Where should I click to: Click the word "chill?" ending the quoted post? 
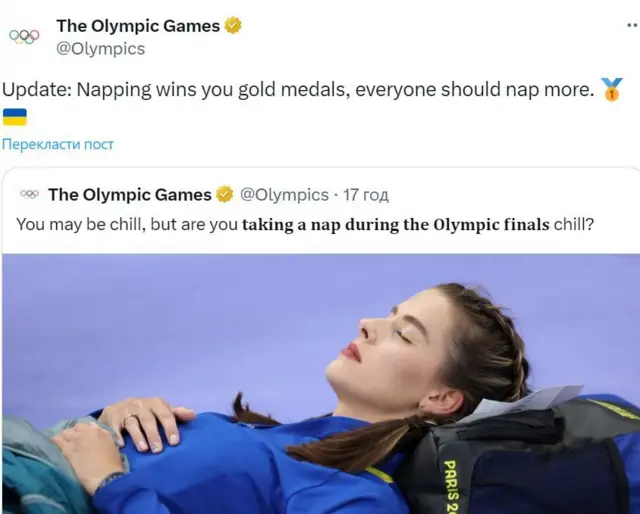(x=574, y=224)
